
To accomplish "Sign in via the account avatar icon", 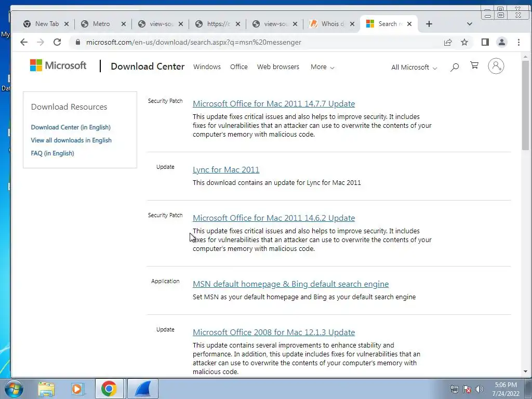I will pyautogui.click(x=496, y=66).
